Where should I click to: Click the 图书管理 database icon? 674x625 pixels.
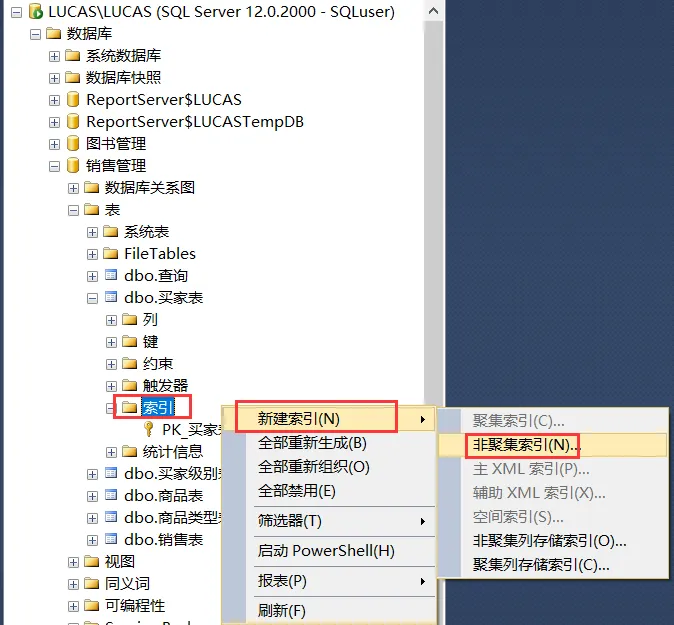click(73, 144)
